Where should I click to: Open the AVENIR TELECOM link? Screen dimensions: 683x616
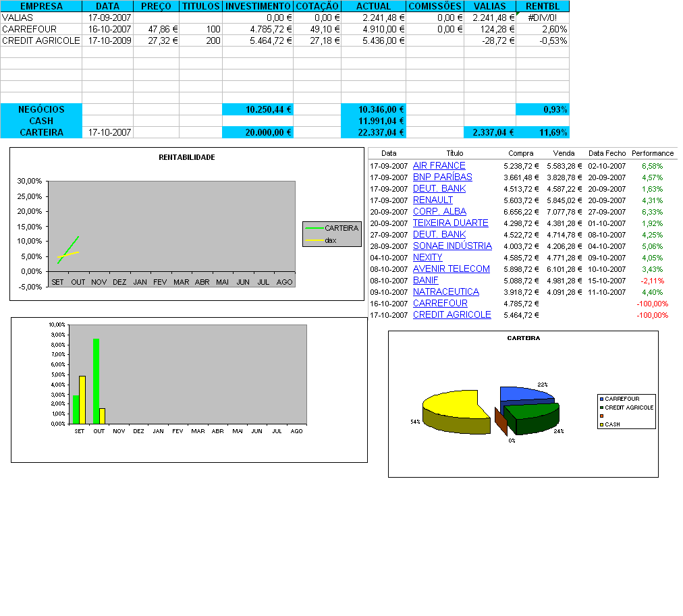pos(452,269)
